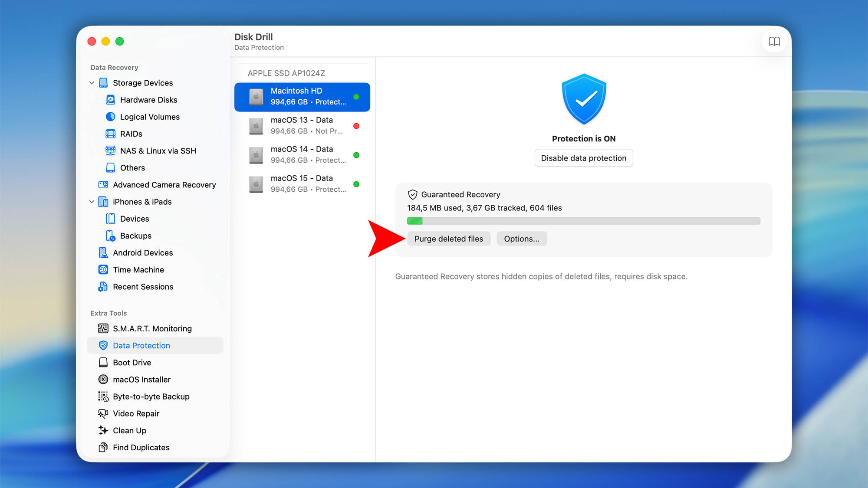Switch to Boot Drive tool

coord(132,362)
